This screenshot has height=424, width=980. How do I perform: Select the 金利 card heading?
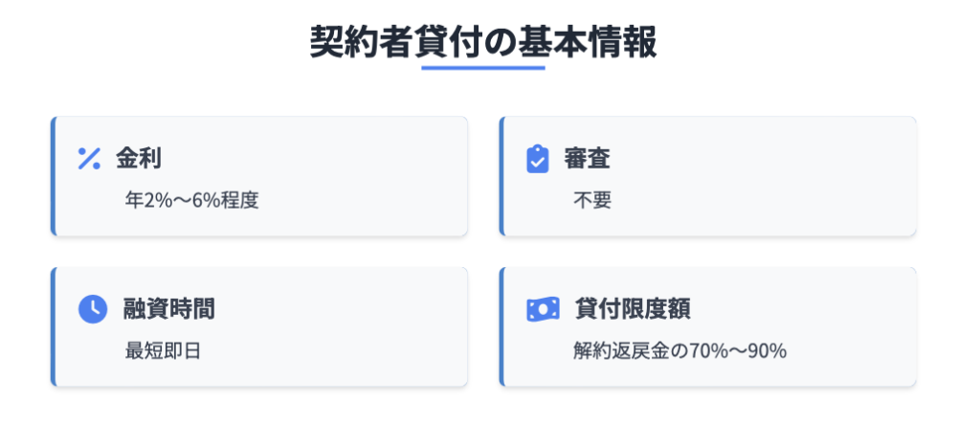tap(139, 159)
